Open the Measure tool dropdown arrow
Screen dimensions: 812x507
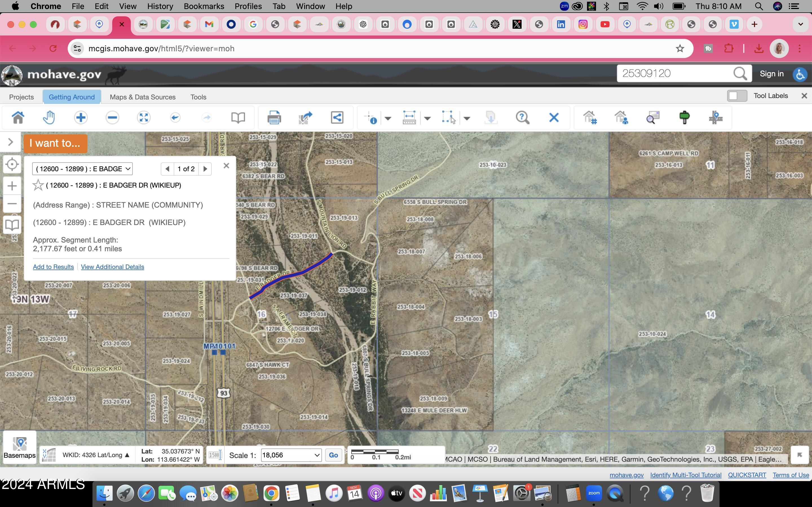click(x=427, y=118)
